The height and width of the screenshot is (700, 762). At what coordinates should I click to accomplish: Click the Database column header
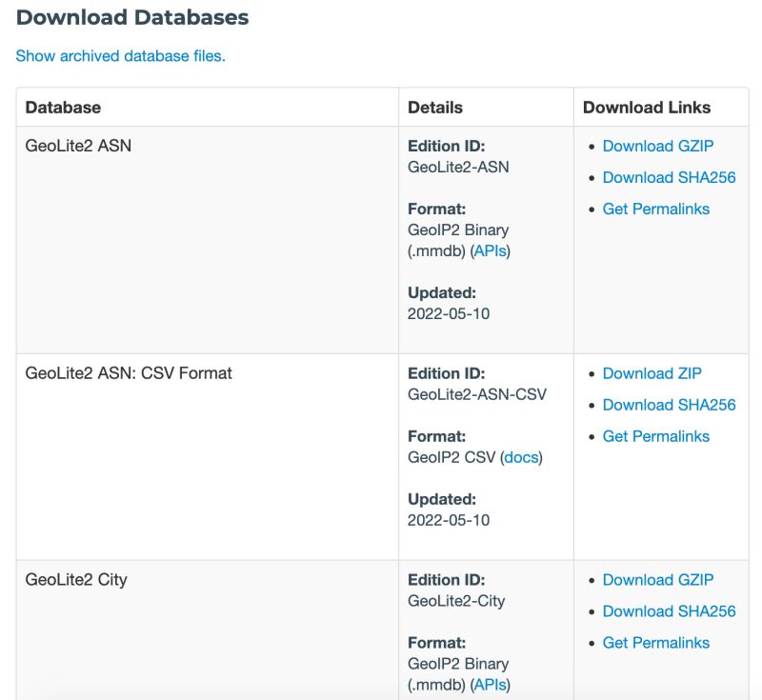pyautogui.click(x=64, y=107)
